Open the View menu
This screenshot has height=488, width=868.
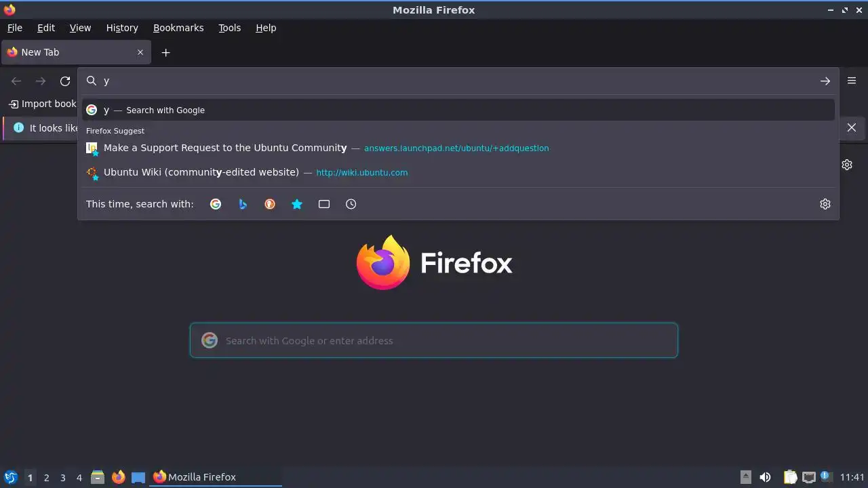tap(80, 28)
